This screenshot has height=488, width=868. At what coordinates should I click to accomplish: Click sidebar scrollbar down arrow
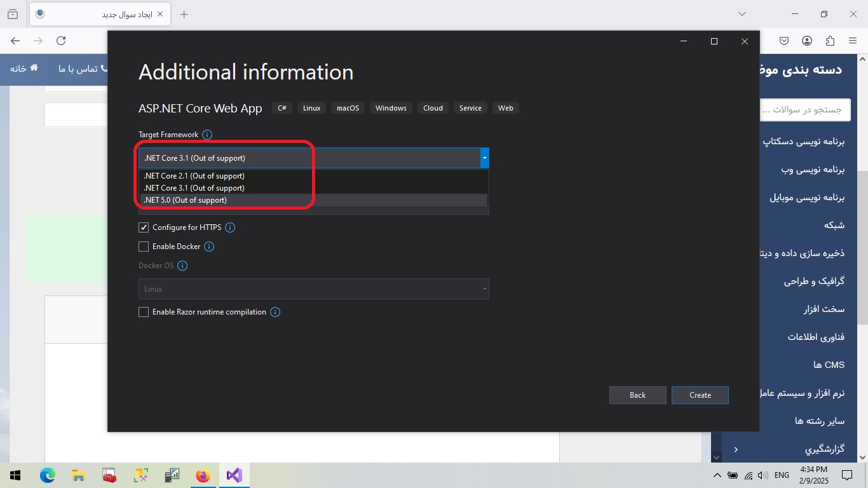pyautogui.click(x=717, y=457)
